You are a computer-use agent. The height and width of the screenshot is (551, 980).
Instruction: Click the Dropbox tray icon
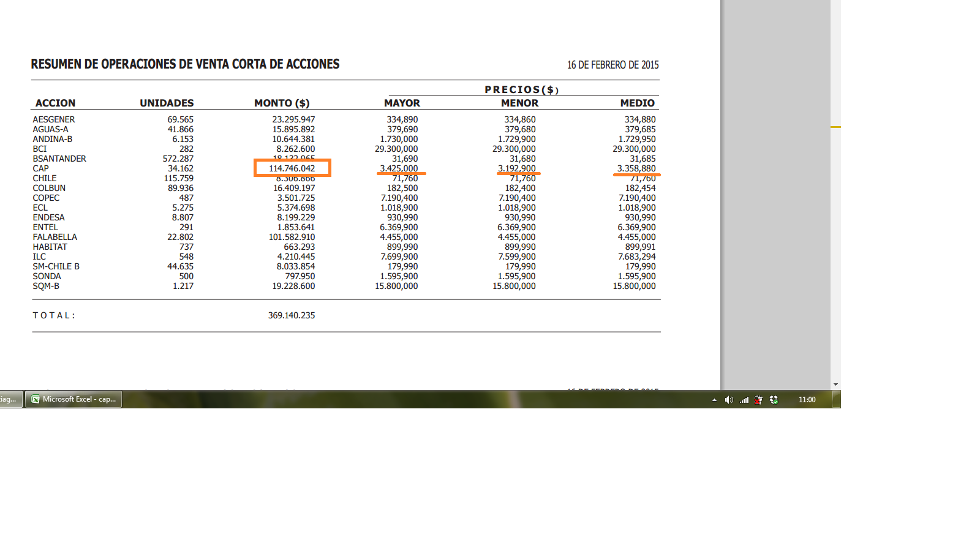click(774, 400)
